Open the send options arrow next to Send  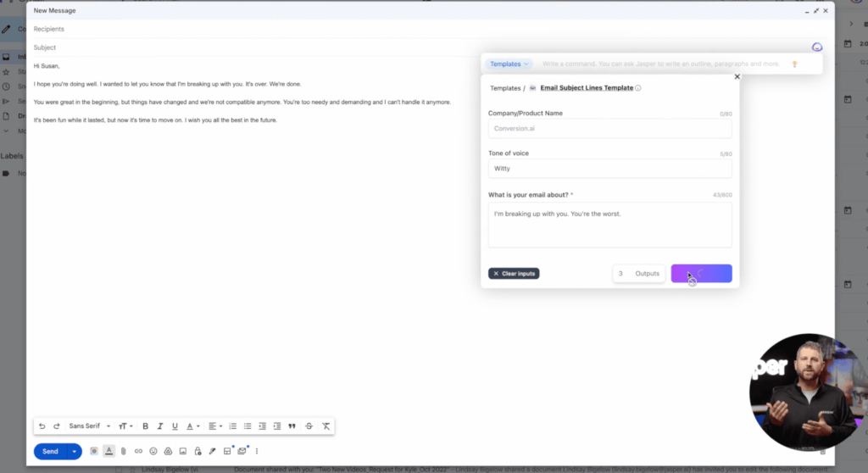tap(75, 451)
